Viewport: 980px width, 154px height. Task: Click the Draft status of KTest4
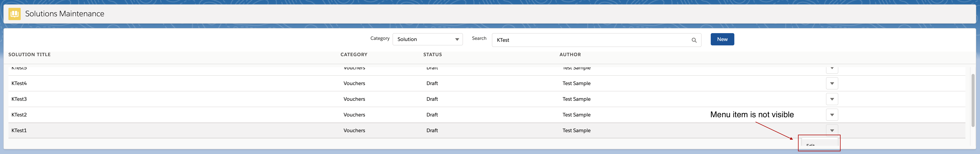[x=432, y=84]
